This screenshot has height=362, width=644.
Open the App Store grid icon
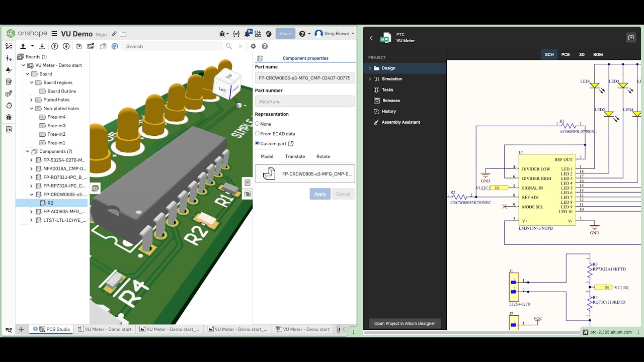258,34
